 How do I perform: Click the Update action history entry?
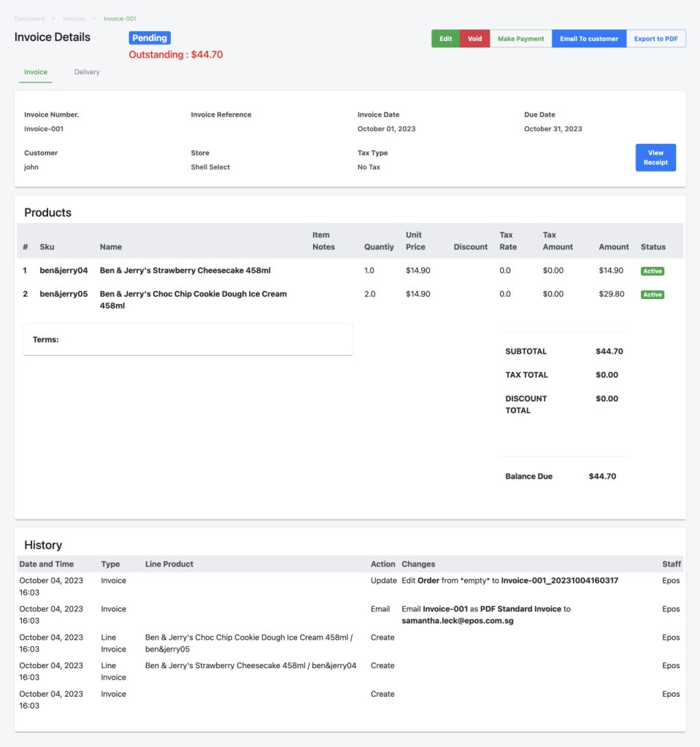[383, 581]
